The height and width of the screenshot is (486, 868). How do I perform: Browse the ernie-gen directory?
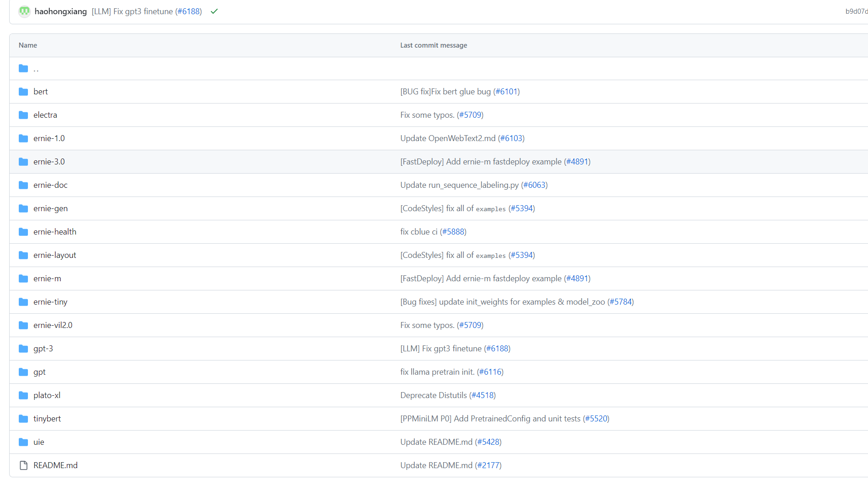pos(50,208)
